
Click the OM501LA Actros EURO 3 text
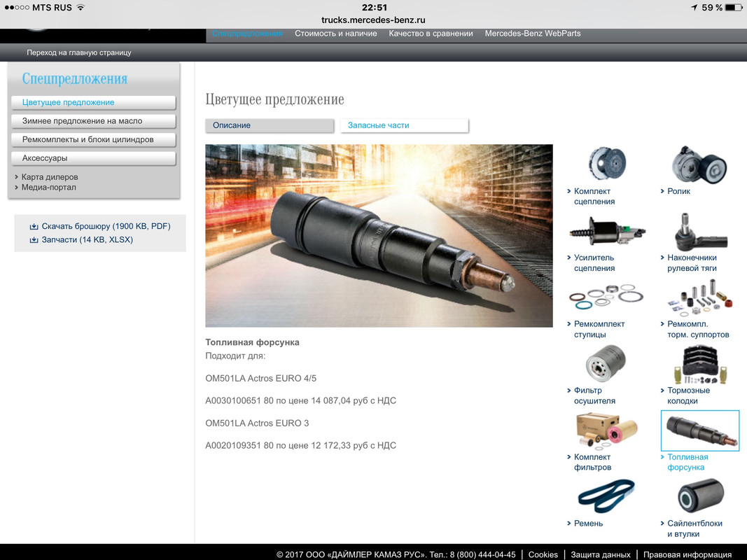point(257,423)
